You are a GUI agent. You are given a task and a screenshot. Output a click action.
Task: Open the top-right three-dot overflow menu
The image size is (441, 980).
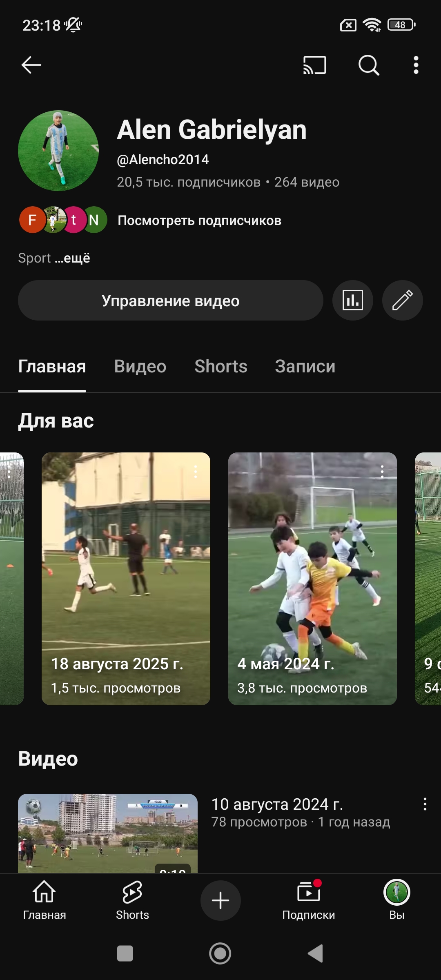tap(416, 65)
